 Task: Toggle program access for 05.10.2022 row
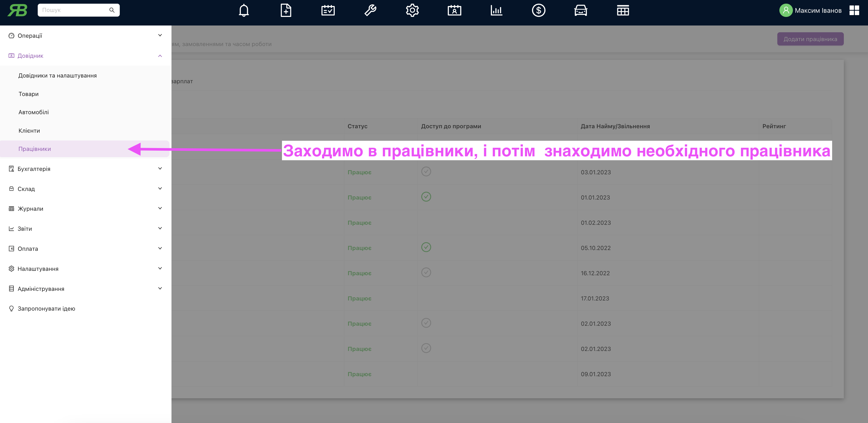426,247
